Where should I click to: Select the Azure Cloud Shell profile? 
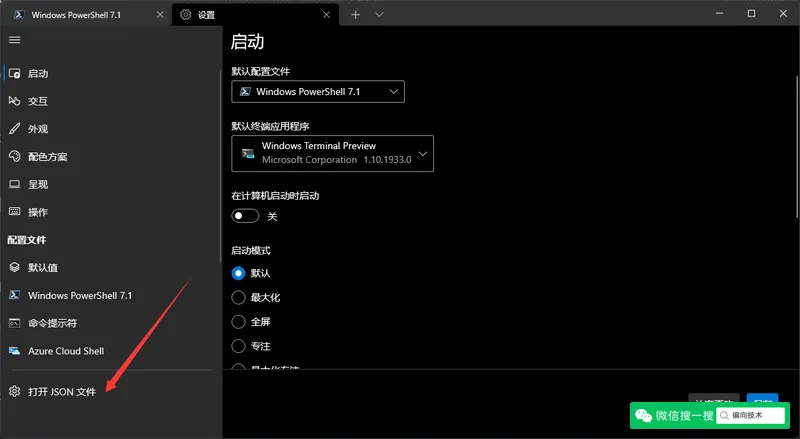point(110,351)
